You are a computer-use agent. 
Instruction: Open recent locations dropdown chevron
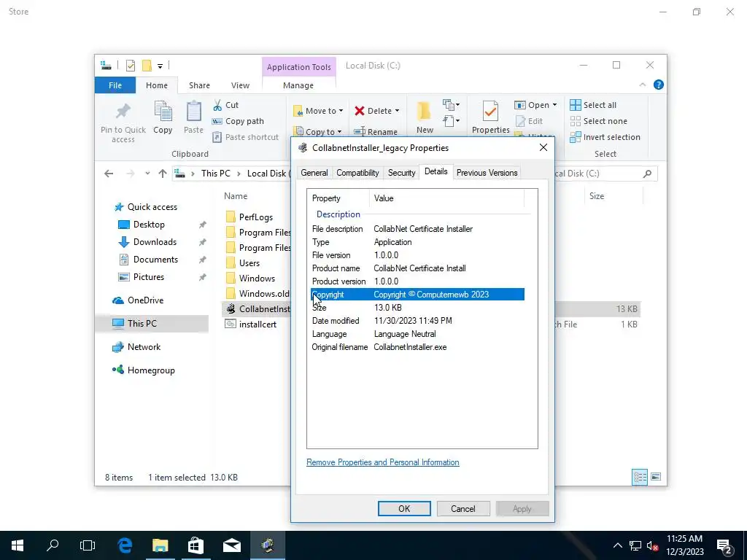tap(147, 174)
